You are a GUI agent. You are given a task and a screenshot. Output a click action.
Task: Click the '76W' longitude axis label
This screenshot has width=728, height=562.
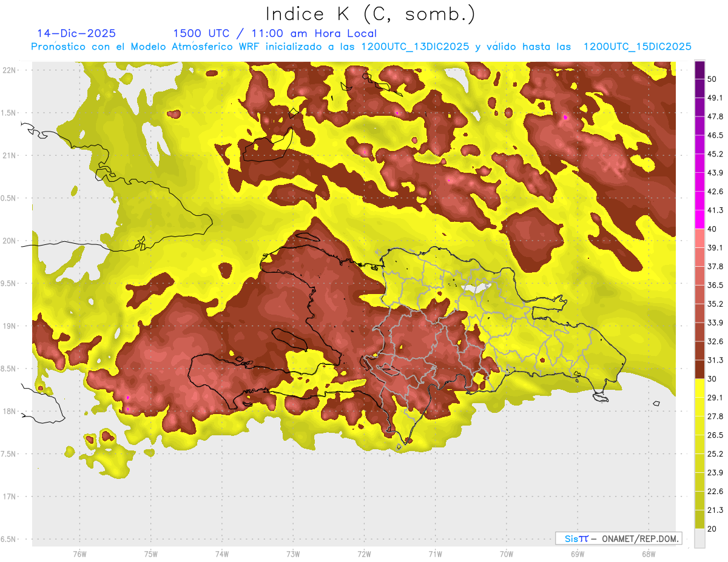(x=79, y=555)
